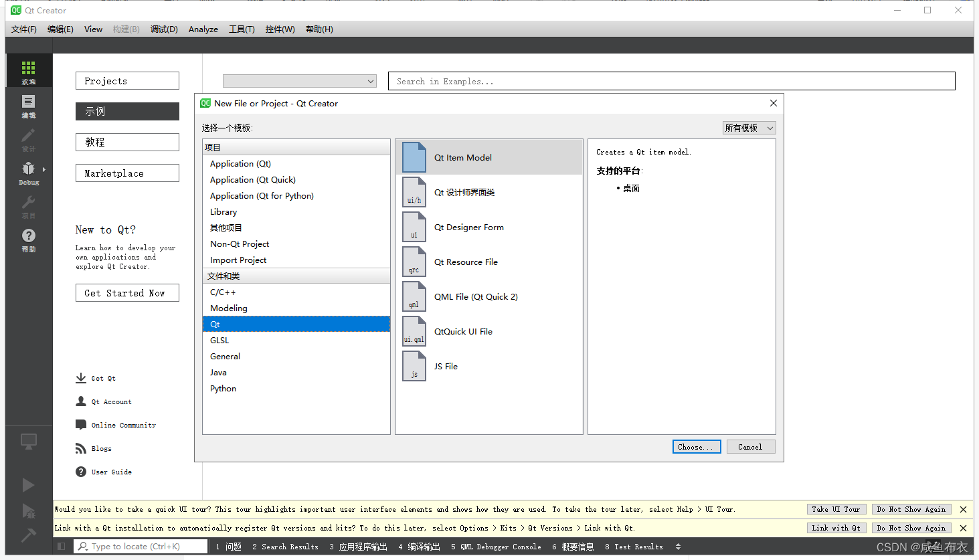Screen dimensions: 979x560
Task: Select Application (Qt for Python) category
Action: point(296,195)
